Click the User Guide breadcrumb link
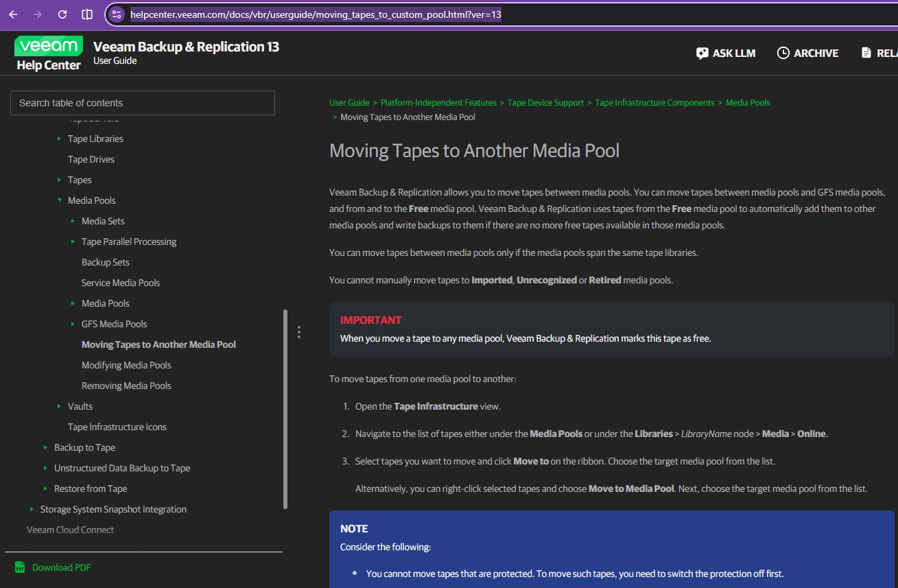 [349, 103]
